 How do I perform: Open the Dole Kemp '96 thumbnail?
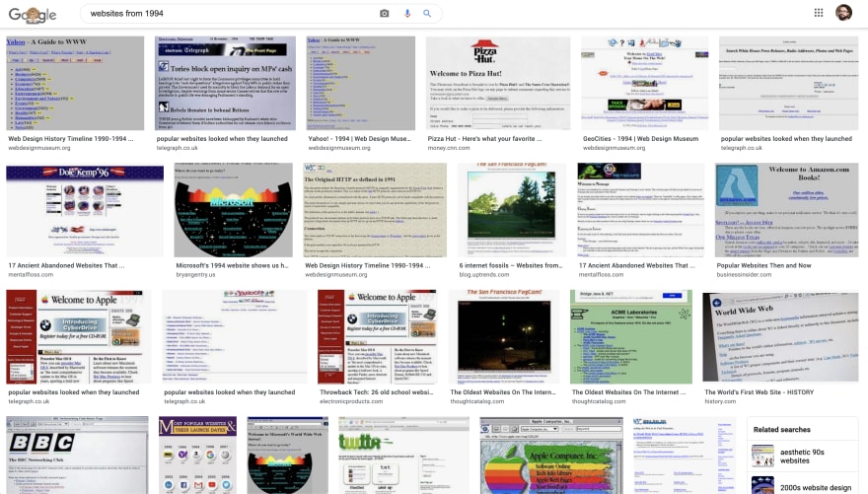pos(85,210)
